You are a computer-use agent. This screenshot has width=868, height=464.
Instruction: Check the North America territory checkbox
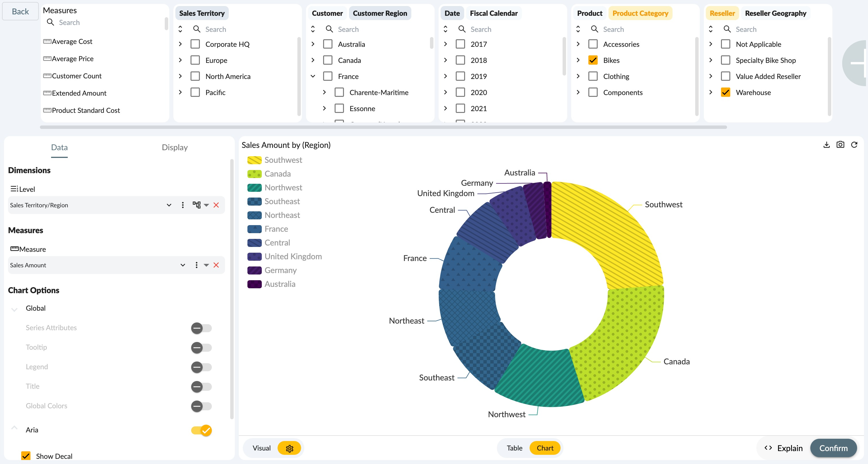195,76
